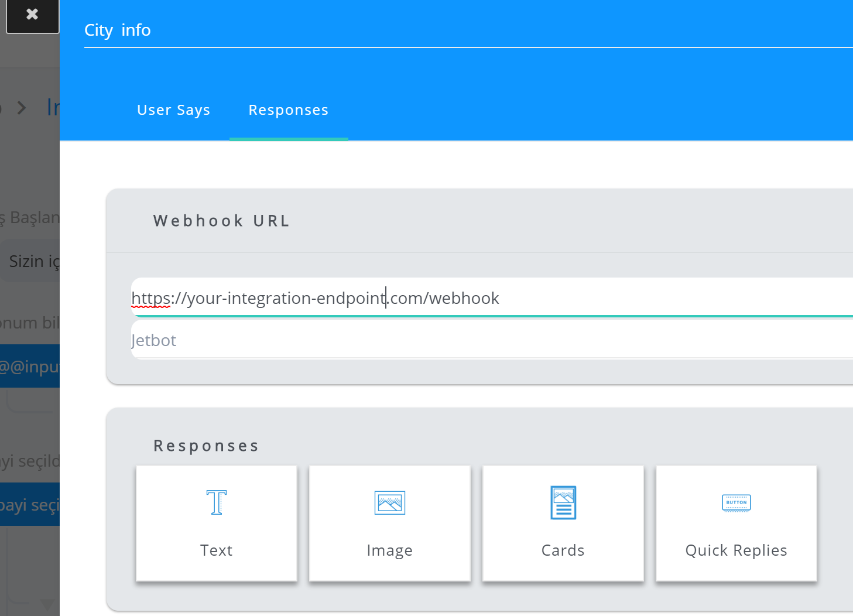Switch to the User Says tab

coord(173,110)
